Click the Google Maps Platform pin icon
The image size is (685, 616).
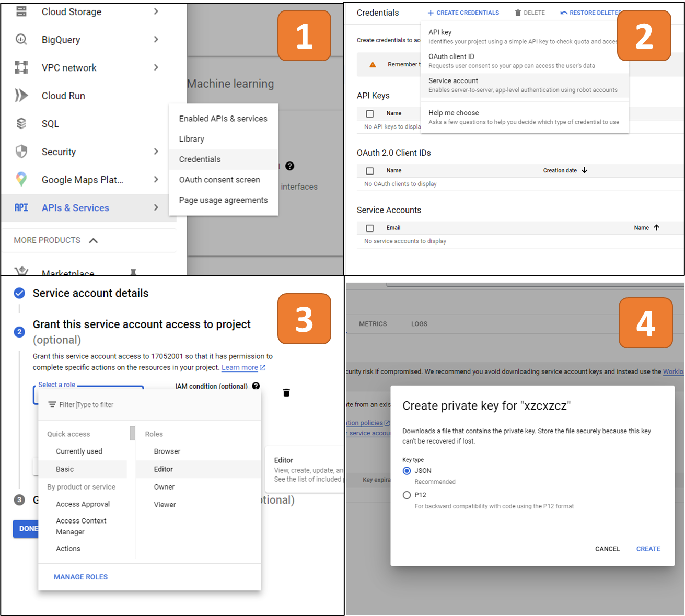coord(21,179)
